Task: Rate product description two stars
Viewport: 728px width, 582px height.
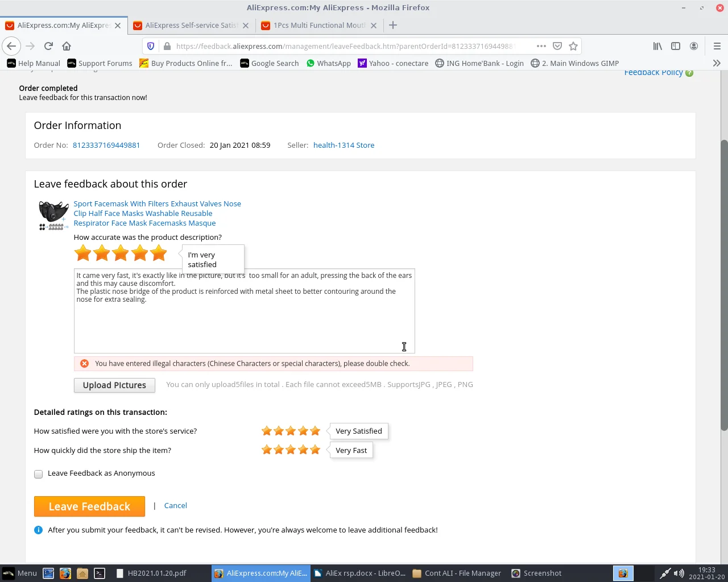Action: pyautogui.click(x=102, y=253)
